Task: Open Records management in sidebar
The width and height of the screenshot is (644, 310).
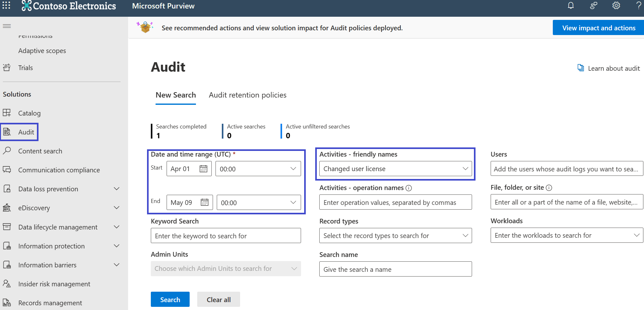Action: click(50, 303)
